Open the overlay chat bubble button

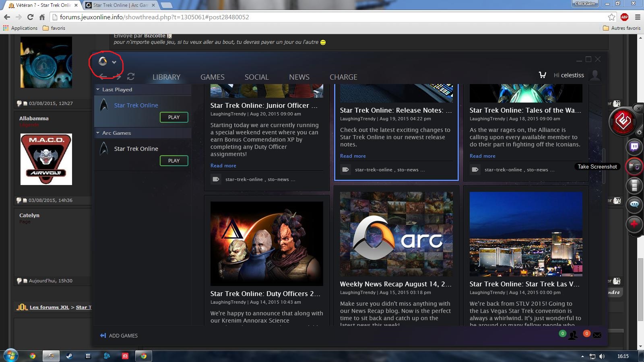[634, 204]
